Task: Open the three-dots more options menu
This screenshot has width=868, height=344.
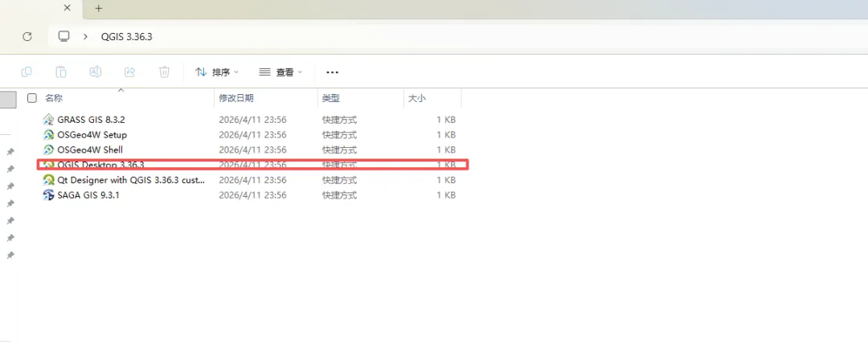Action: (x=332, y=72)
